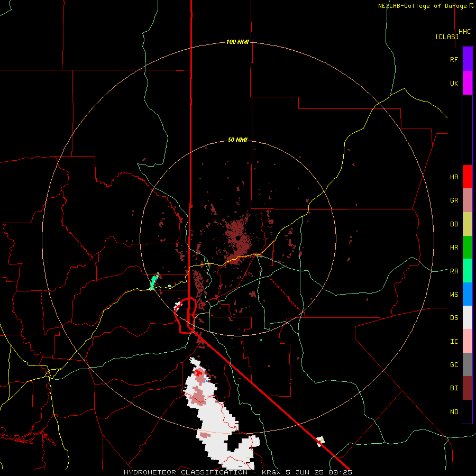Click the 'WS' legend label
Image resolution: width=476 pixels, height=476 pixels.
point(454,295)
